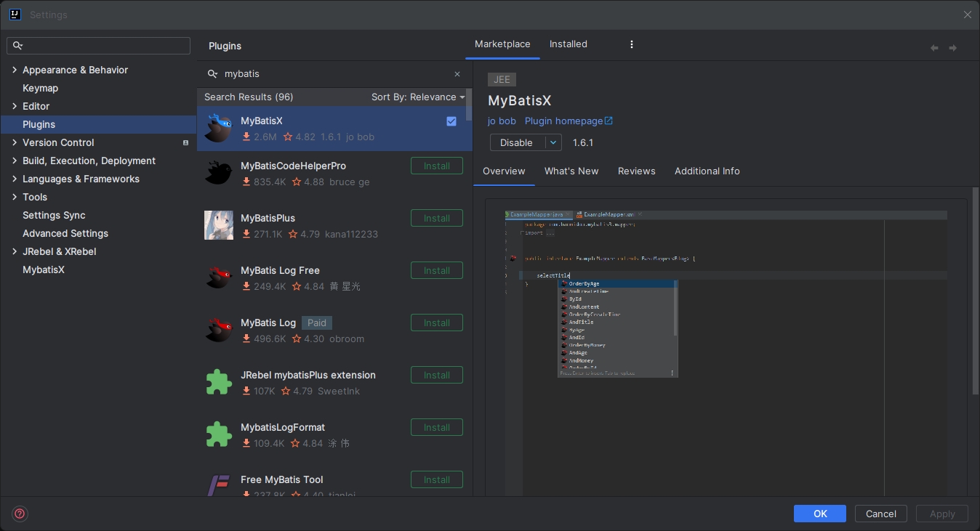Click the Cancel button
Viewport: 980px width, 531px height.
click(881, 514)
